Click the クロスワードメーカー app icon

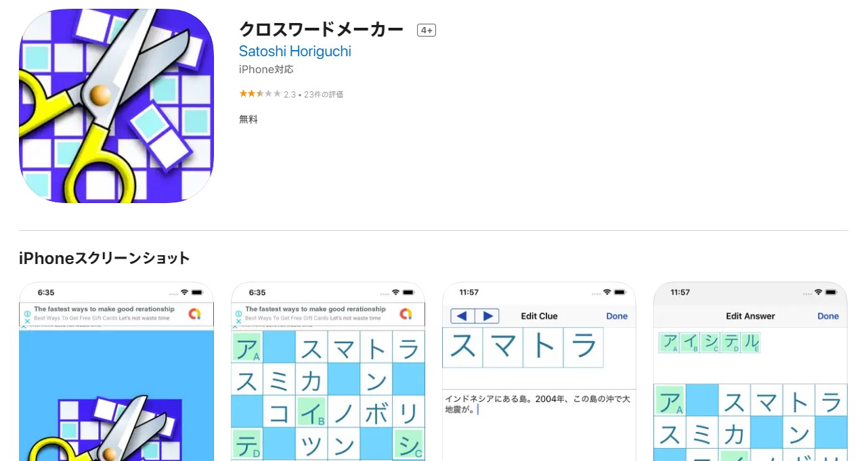(116, 106)
